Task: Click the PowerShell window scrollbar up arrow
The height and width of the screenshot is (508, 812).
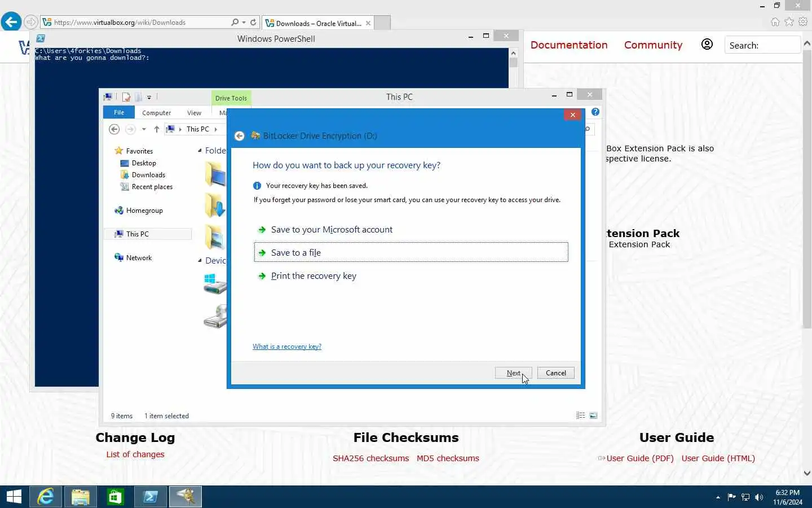Action: [x=513, y=53]
